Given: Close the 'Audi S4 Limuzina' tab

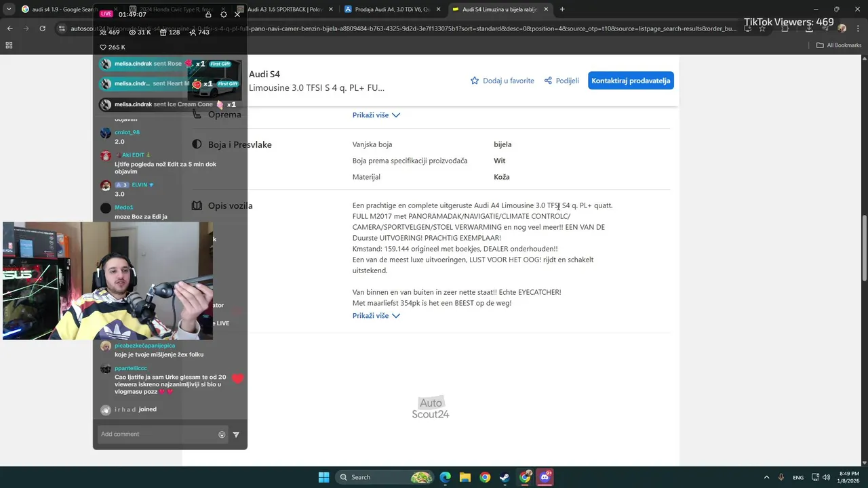Looking at the screenshot, I should click(545, 9).
